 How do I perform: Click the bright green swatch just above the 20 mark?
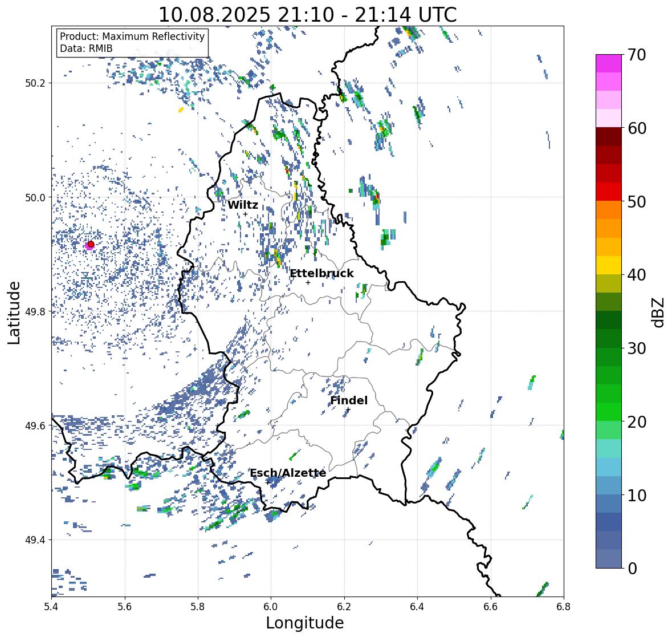tap(609, 412)
